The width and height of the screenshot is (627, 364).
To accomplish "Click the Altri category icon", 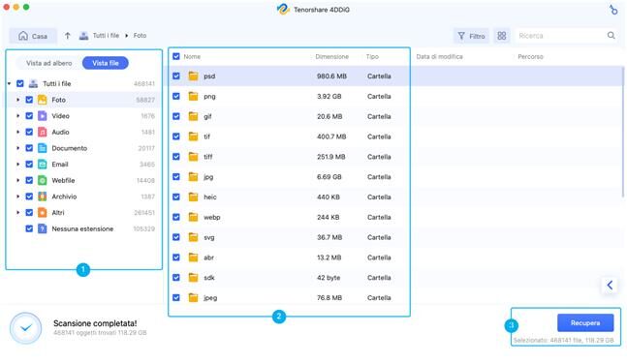I will [43, 213].
